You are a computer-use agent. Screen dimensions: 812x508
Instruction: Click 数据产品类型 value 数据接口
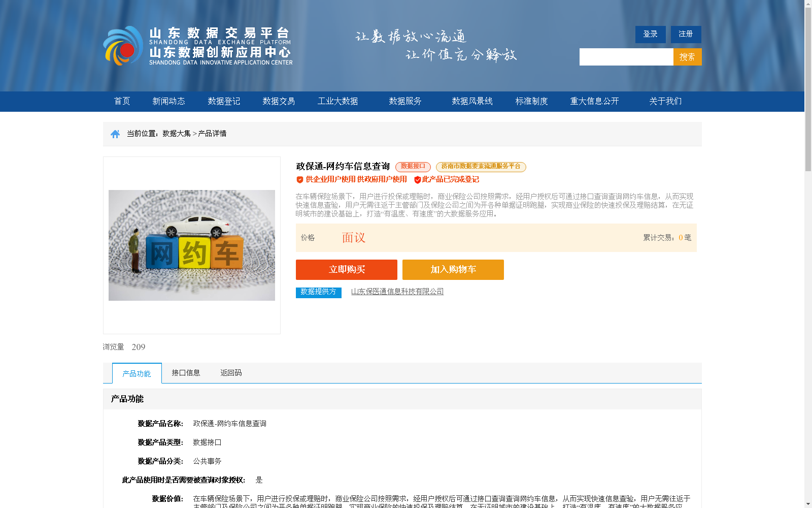click(x=207, y=442)
